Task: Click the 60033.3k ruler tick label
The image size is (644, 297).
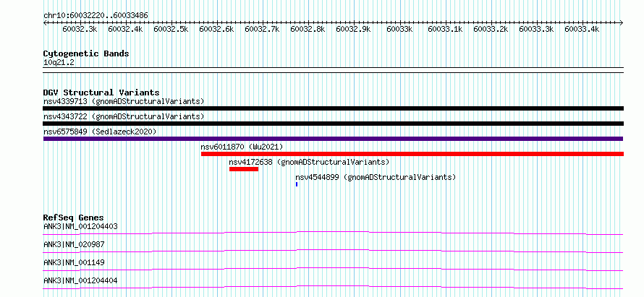Action: click(x=536, y=29)
